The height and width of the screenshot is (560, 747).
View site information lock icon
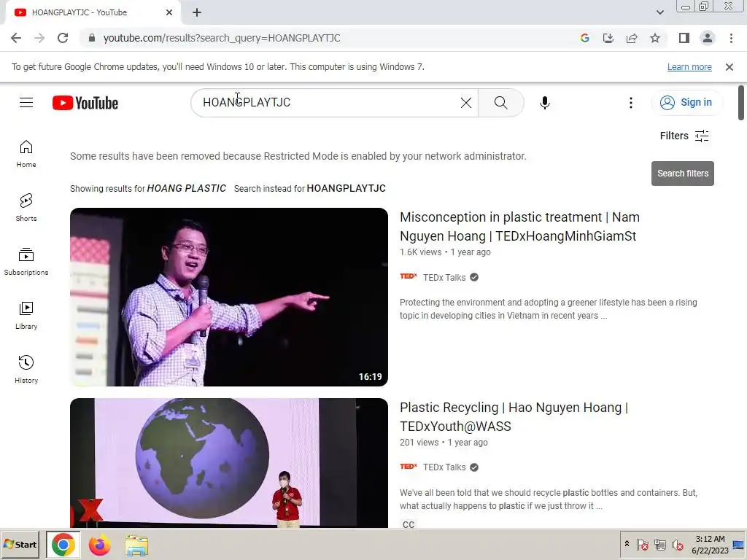[x=92, y=38]
